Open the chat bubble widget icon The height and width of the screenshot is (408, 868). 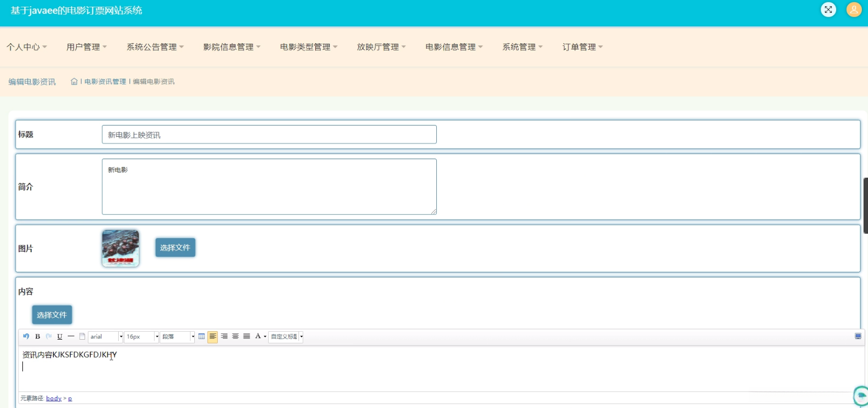(860, 396)
